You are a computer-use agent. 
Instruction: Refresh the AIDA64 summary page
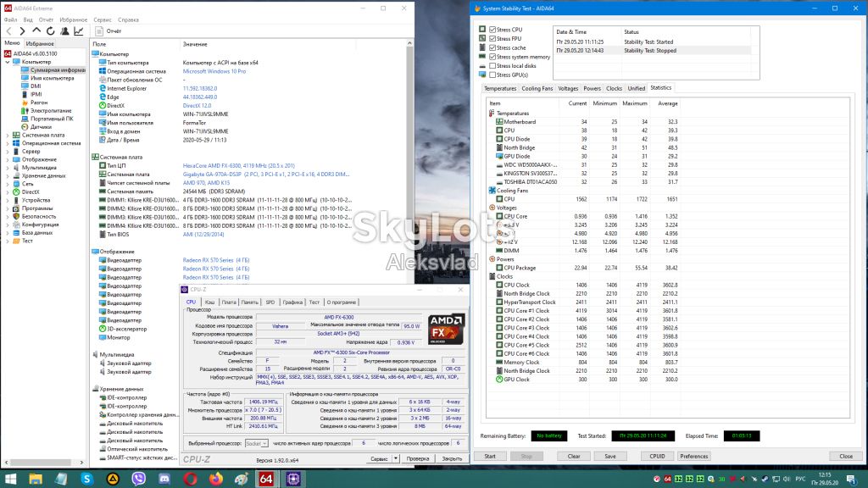click(x=50, y=31)
